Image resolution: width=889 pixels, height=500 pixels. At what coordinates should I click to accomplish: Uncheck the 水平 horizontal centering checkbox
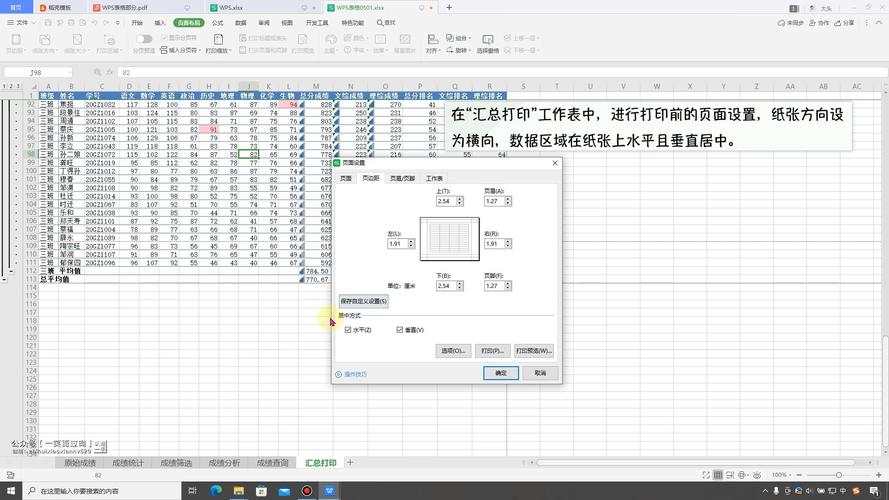[x=348, y=330]
